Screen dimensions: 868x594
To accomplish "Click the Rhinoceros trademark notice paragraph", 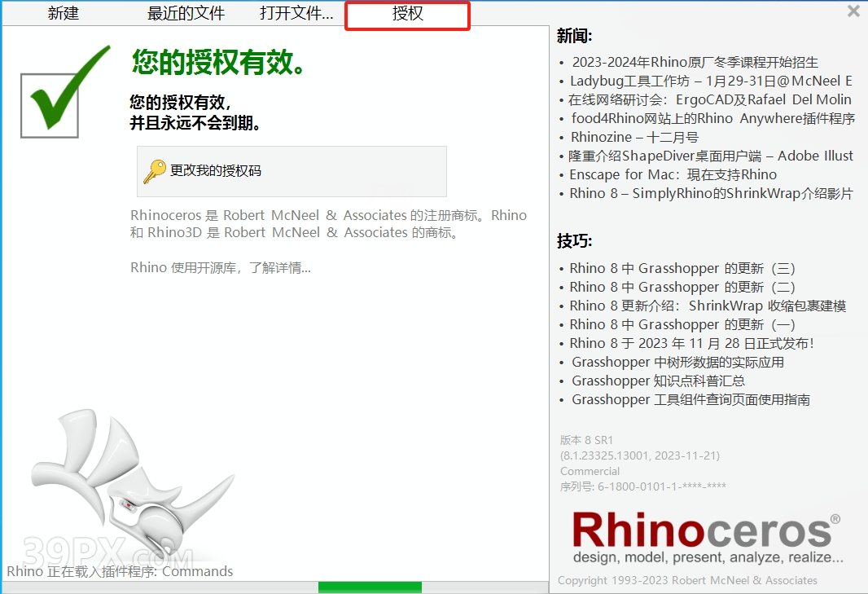I will [329, 224].
